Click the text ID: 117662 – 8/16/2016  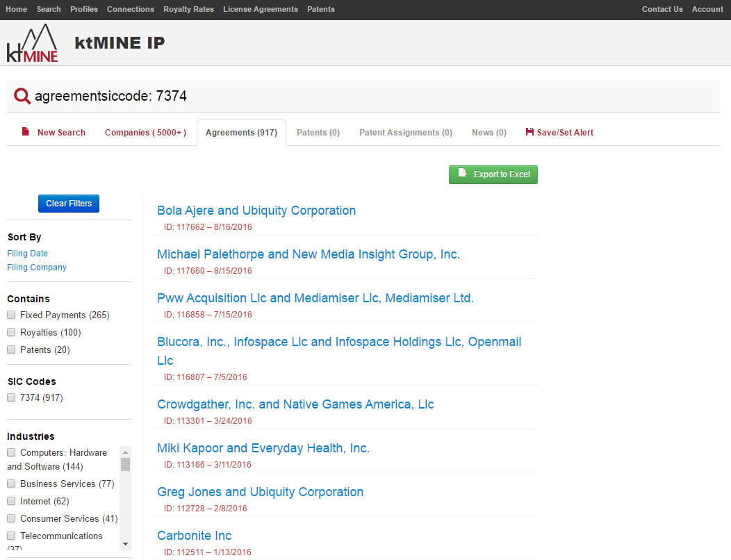pyautogui.click(x=208, y=227)
